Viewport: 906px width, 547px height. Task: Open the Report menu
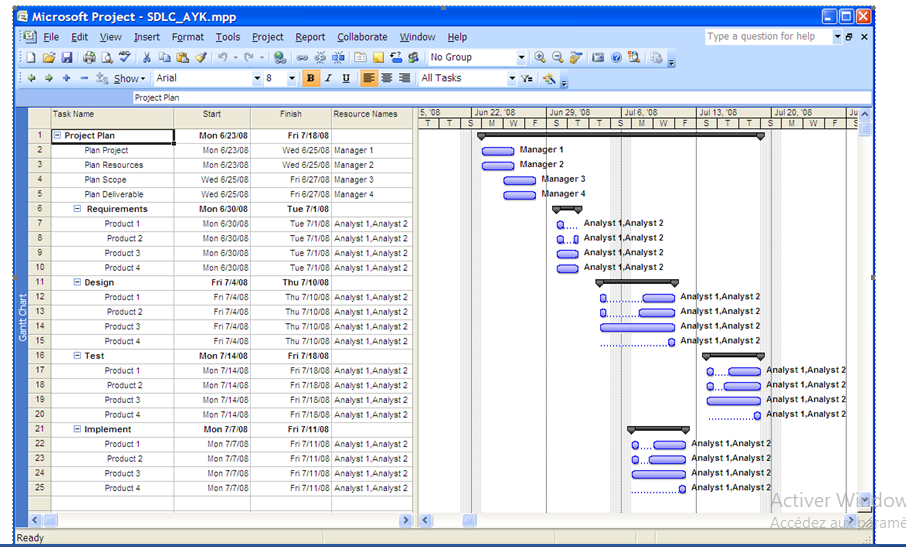click(310, 37)
